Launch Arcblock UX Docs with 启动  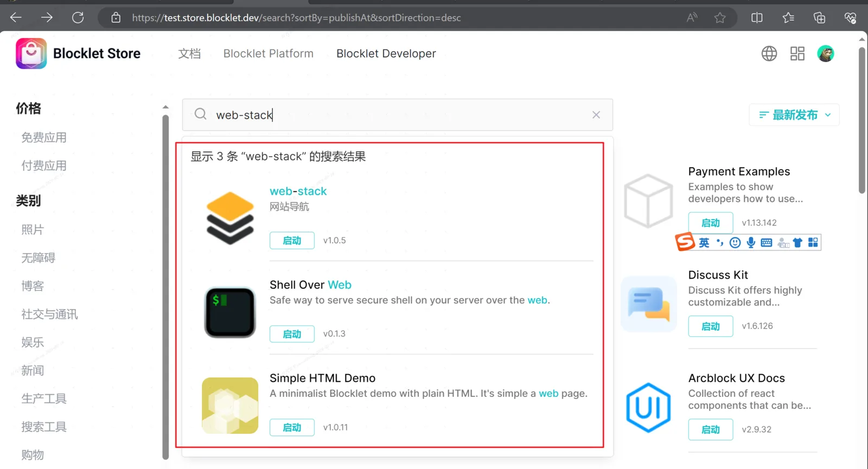click(x=711, y=430)
